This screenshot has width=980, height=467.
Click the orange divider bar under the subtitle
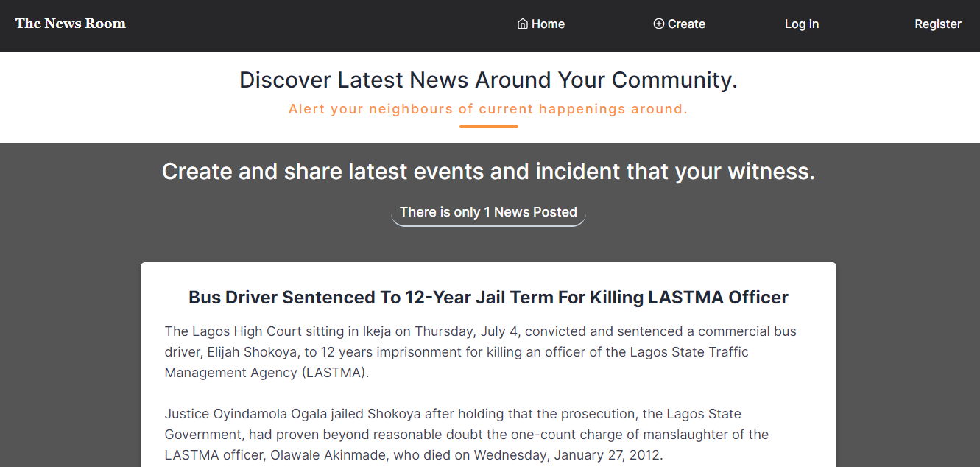pos(489,127)
